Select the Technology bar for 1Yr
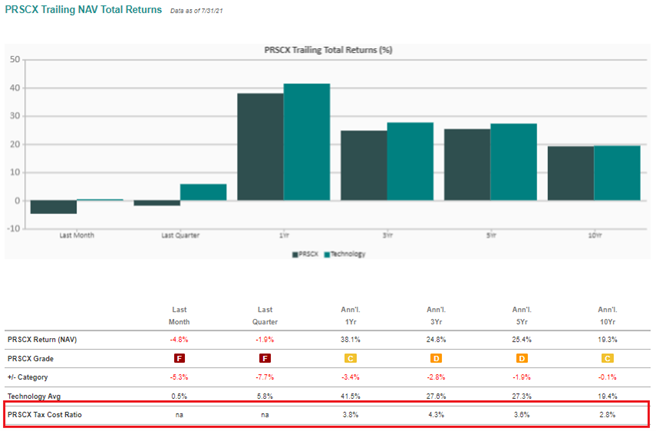656x431 pixels. pyautogui.click(x=307, y=142)
